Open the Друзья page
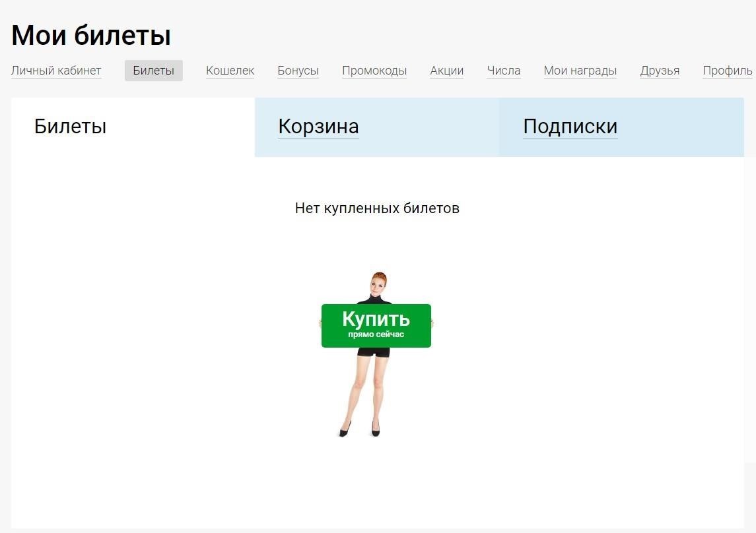The width and height of the screenshot is (756, 533). [660, 71]
